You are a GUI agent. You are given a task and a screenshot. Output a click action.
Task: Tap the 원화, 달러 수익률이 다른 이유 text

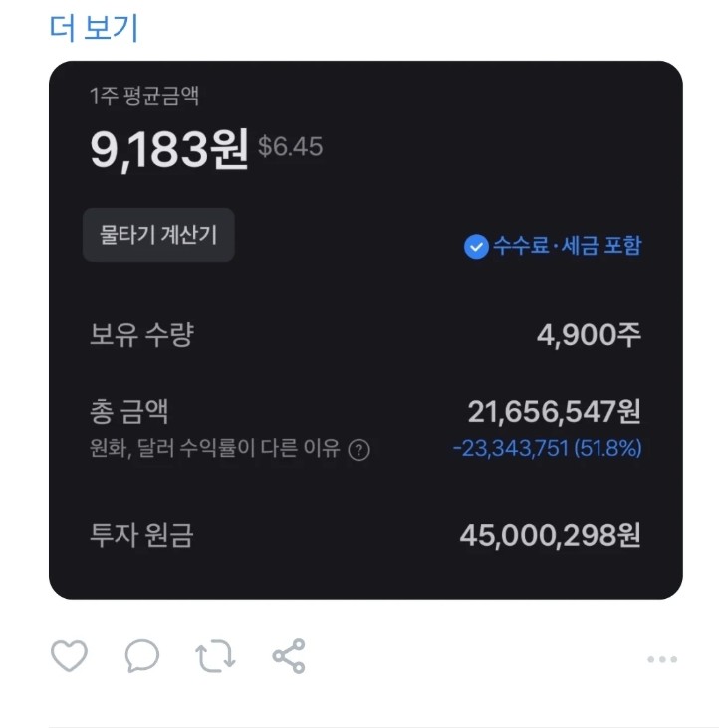click(x=216, y=450)
